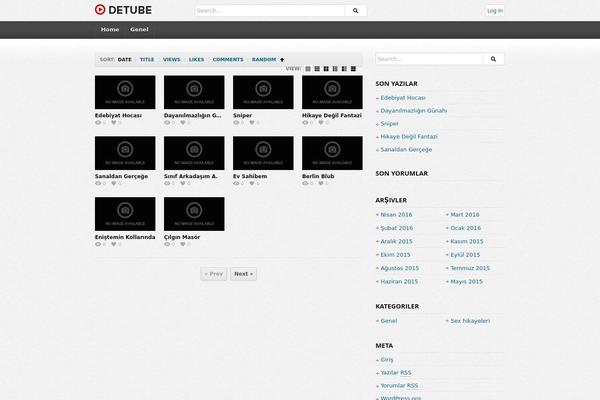Switch to the small list view icon
600x400 pixels.
(335, 69)
